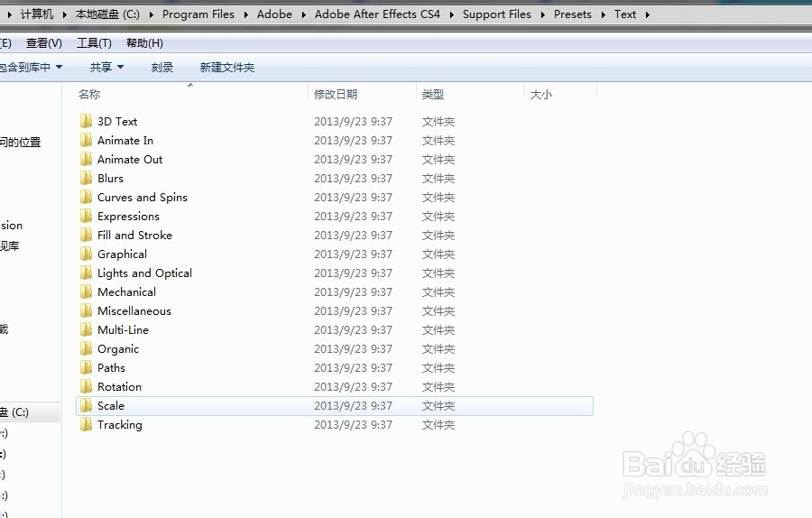This screenshot has width=812, height=518.
Task: Click the Fill and Stroke folder icon
Action: coord(86,236)
